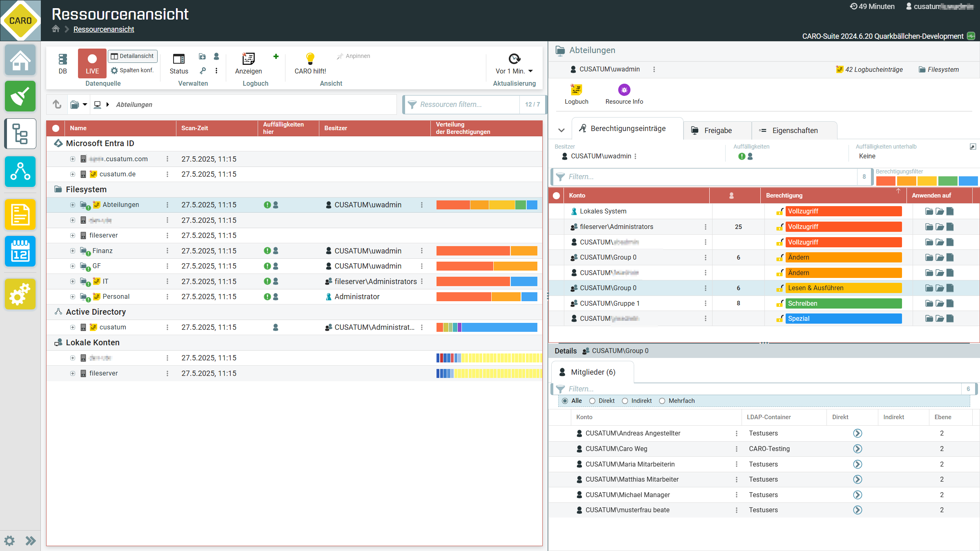Open the Ressourcenansicht breadcrumb link
The image size is (980, 551).
point(104,29)
